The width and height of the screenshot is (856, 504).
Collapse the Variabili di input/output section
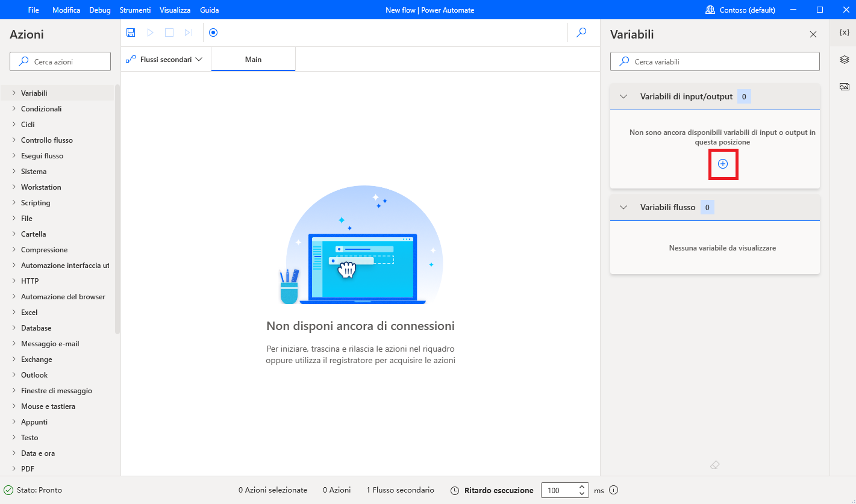click(623, 96)
